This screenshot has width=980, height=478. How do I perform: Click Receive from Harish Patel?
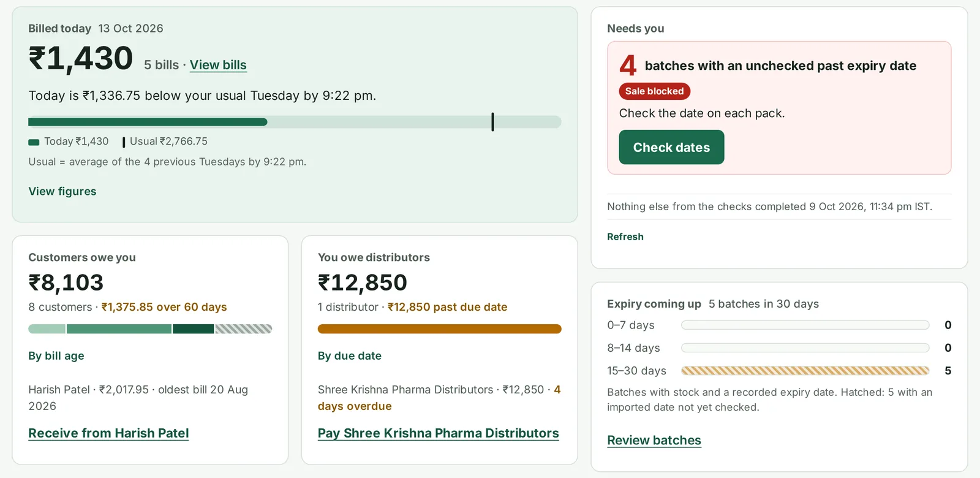click(108, 433)
